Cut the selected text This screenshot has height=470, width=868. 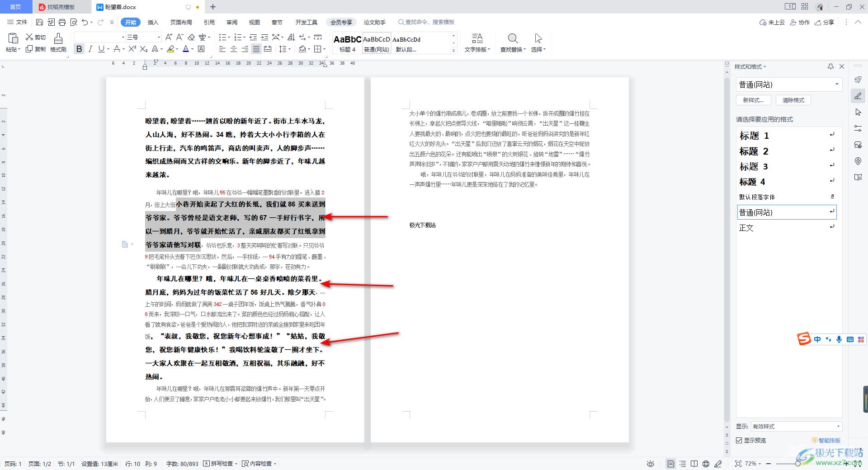[36, 37]
